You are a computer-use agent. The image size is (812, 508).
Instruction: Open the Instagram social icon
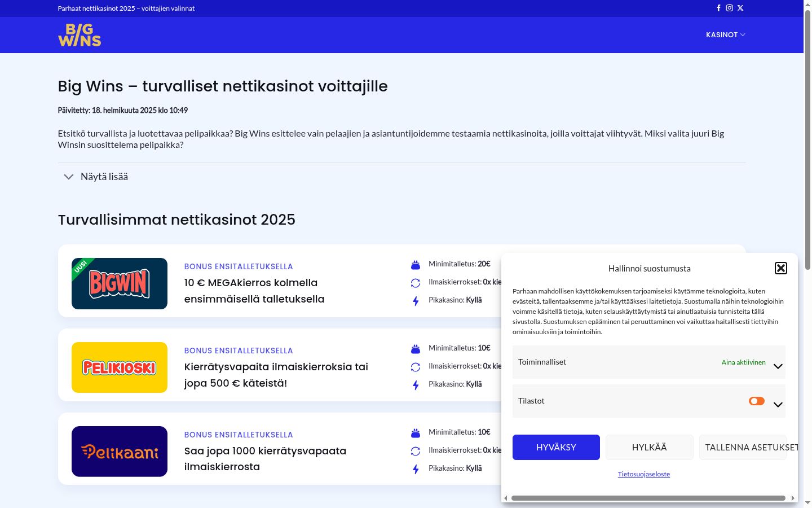coord(729,8)
